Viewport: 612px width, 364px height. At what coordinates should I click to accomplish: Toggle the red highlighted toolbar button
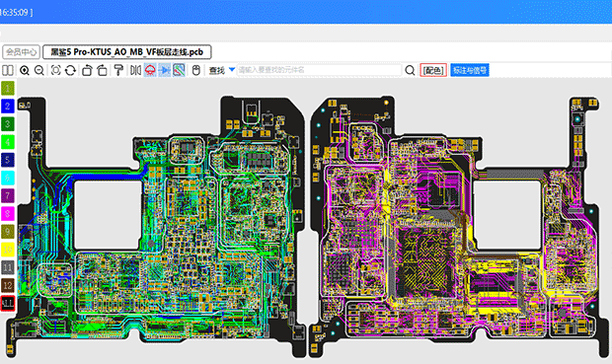(x=150, y=71)
